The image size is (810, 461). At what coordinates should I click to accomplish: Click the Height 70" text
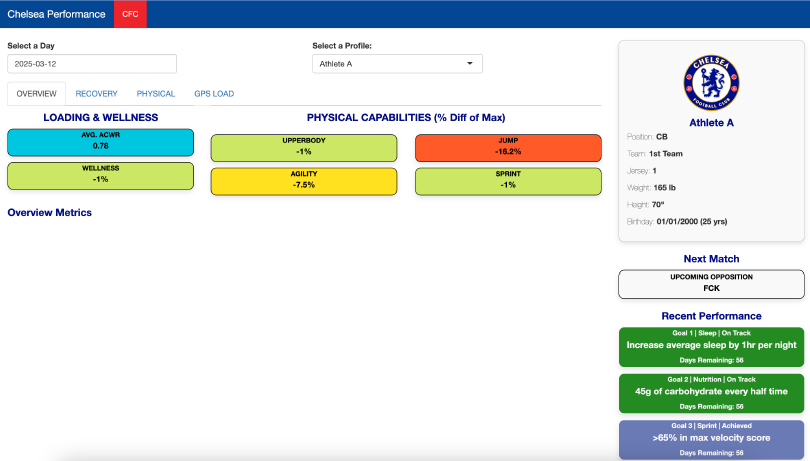click(x=645, y=205)
